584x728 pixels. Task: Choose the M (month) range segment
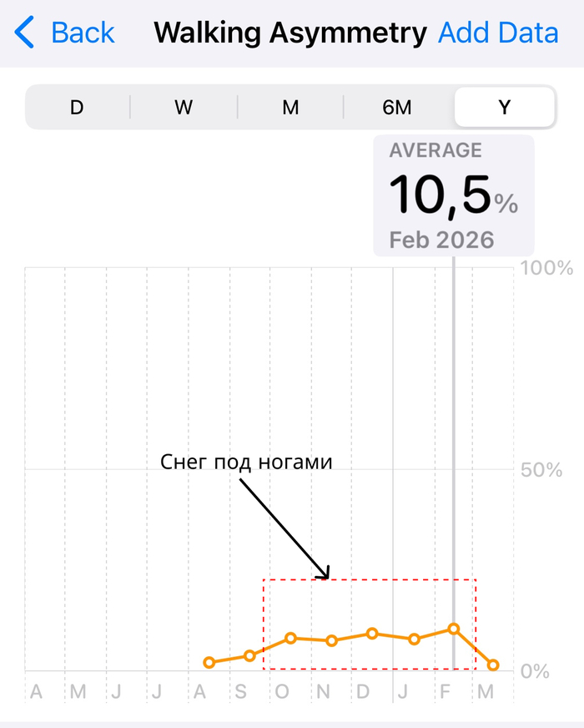[x=290, y=108]
